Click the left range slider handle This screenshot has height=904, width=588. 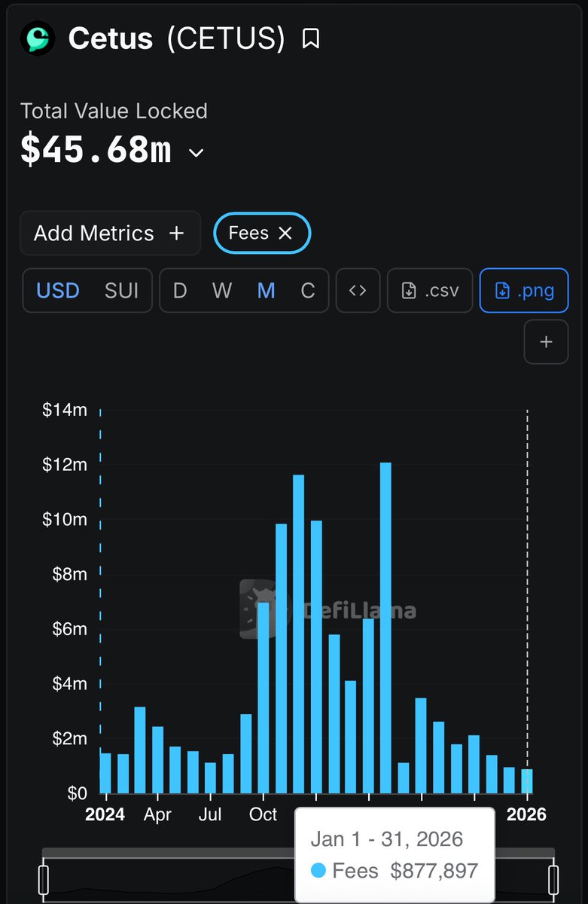(43, 879)
